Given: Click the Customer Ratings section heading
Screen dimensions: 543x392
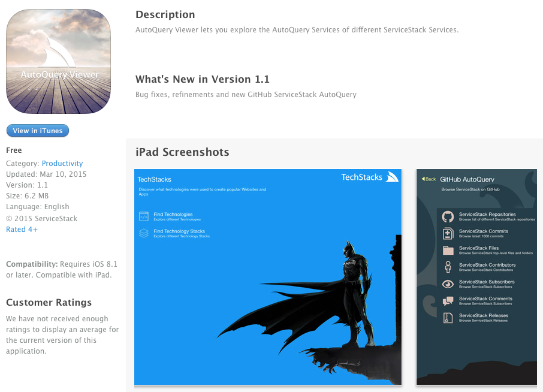Looking at the screenshot, I should tap(49, 302).
